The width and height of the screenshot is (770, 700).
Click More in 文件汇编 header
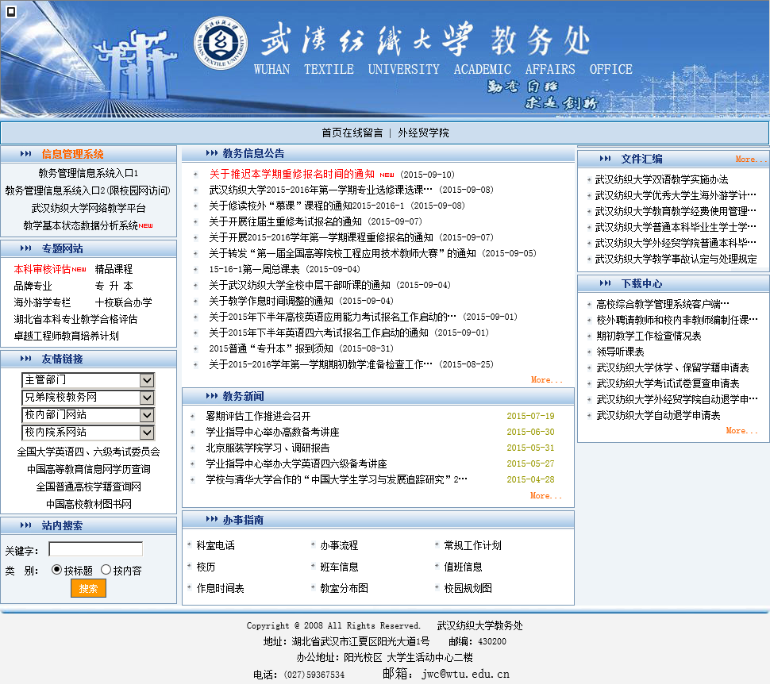(751, 159)
